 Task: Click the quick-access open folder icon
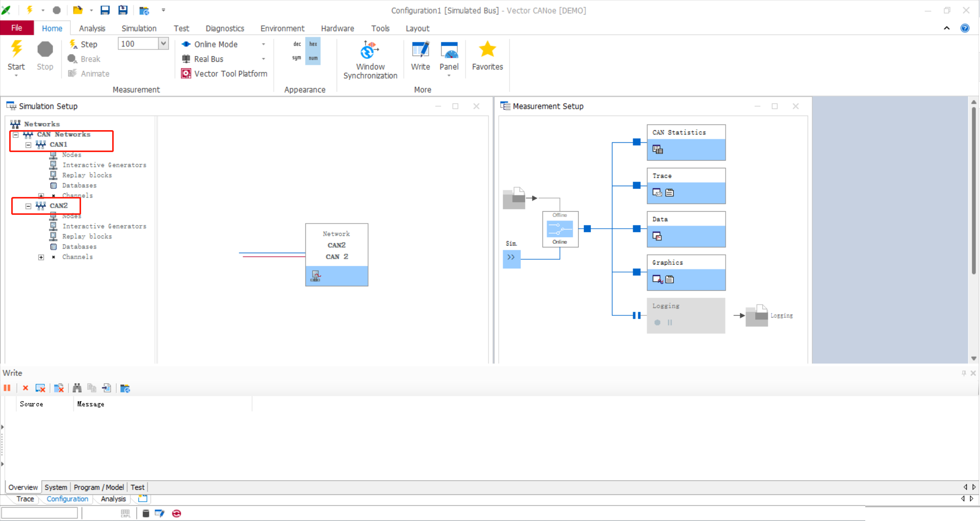point(78,10)
